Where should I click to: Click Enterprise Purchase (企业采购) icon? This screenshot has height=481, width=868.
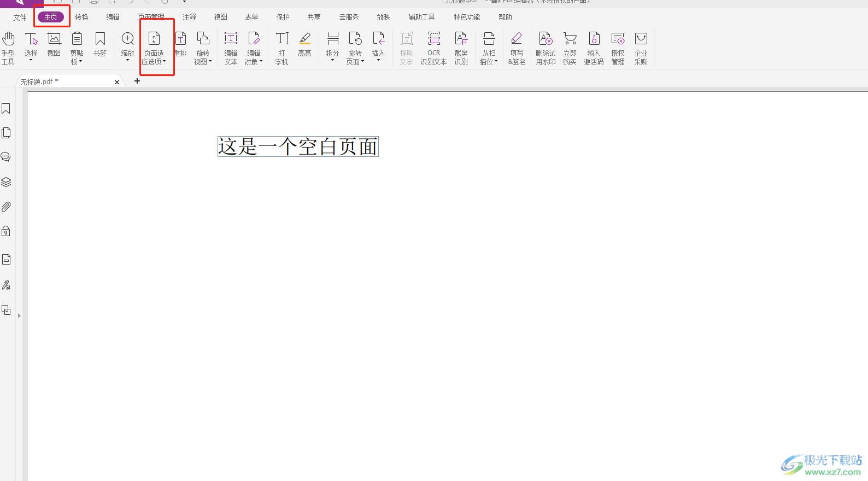point(641,48)
